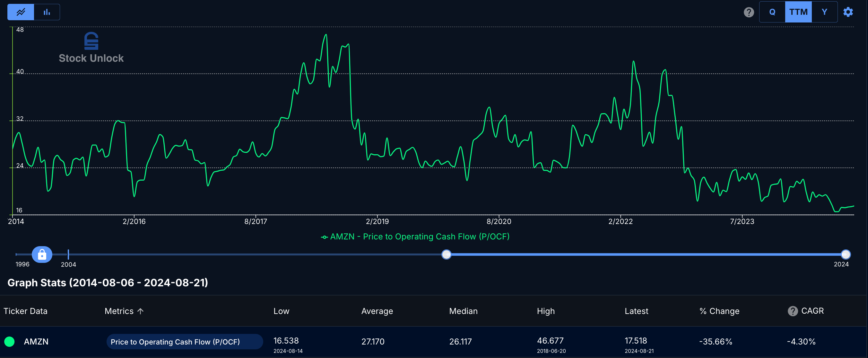Switch to bar chart view
This screenshot has height=358, width=868.
pos(47,12)
